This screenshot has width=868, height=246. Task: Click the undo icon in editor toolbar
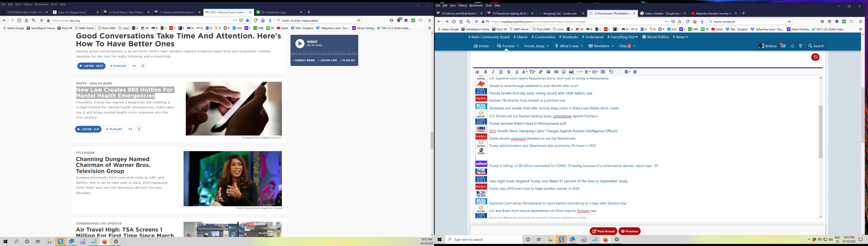point(611,72)
